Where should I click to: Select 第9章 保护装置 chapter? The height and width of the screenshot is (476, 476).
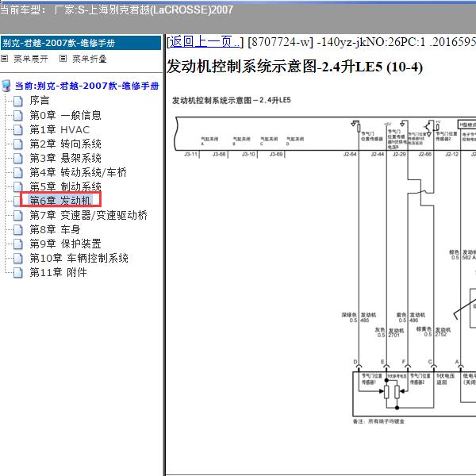tap(65, 244)
